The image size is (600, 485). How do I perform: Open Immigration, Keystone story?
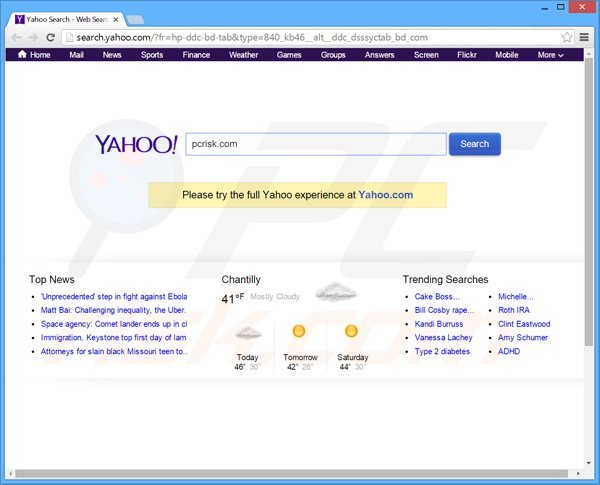coord(114,338)
